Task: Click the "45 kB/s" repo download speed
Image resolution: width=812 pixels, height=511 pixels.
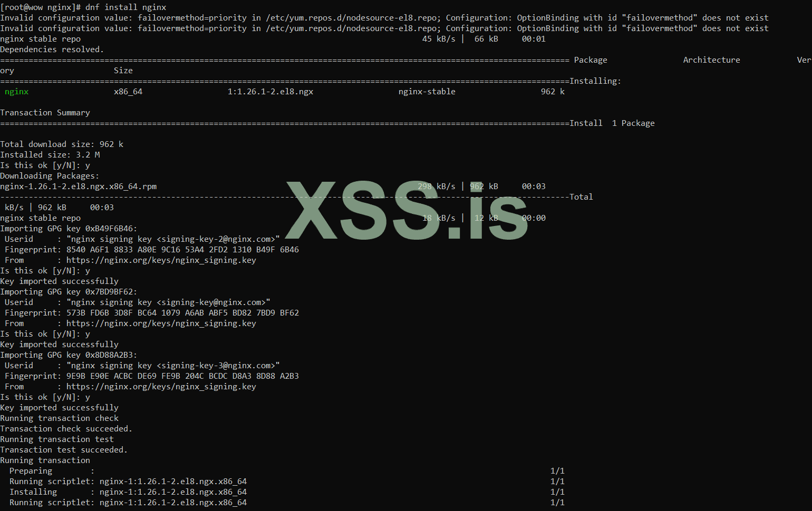Action: pyautogui.click(x=439, y=39)
